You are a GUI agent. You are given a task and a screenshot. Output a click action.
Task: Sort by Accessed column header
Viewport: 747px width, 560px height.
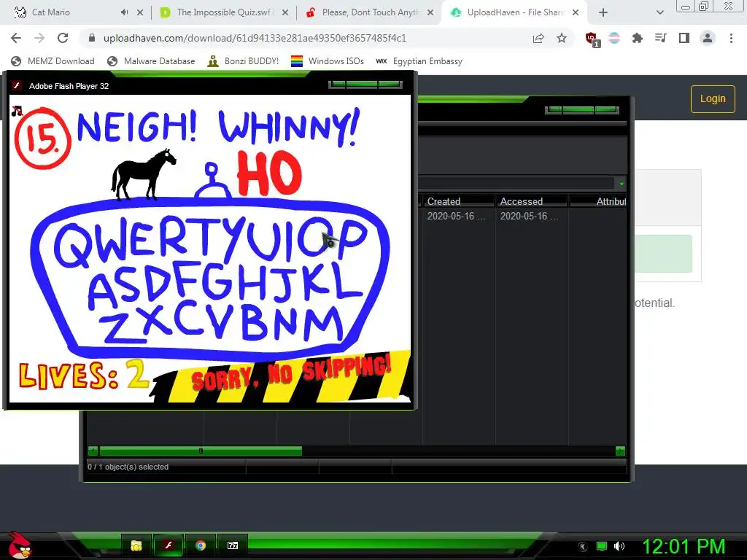tap(531, 201)
